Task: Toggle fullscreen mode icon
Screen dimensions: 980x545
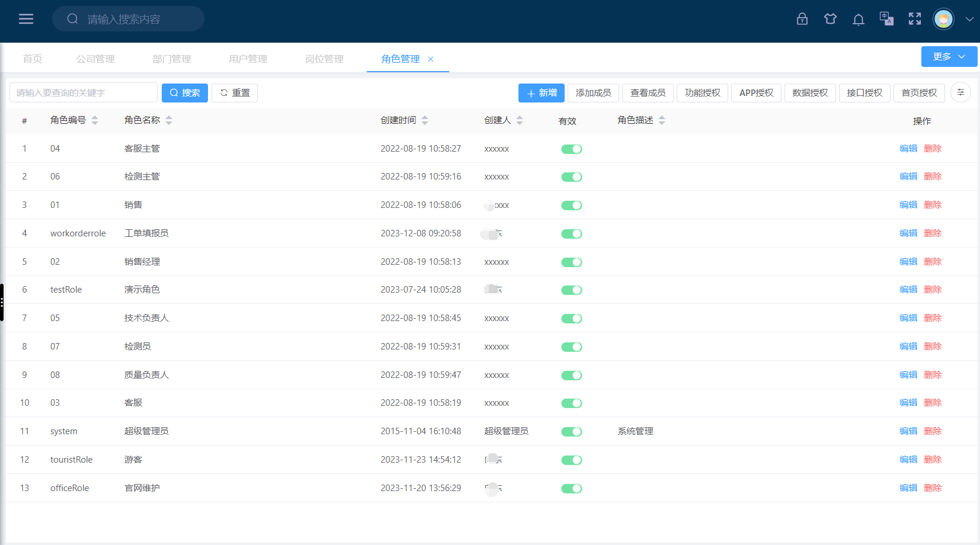Action: click(915, 19)
